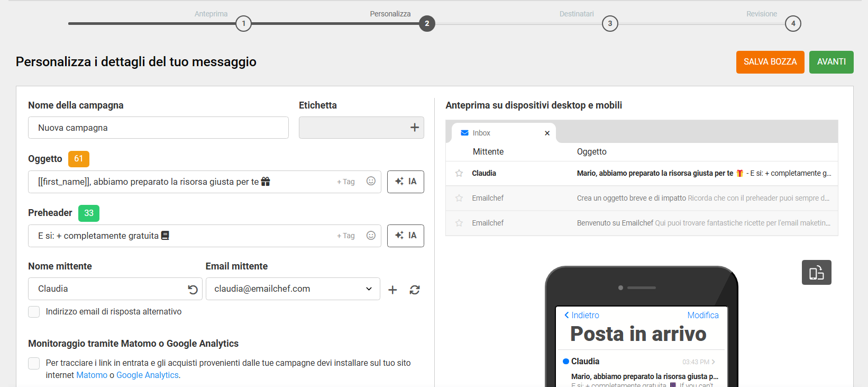Refresh the sender email list
The width and height of the screenshot is (868, 387).
point(415,290)
